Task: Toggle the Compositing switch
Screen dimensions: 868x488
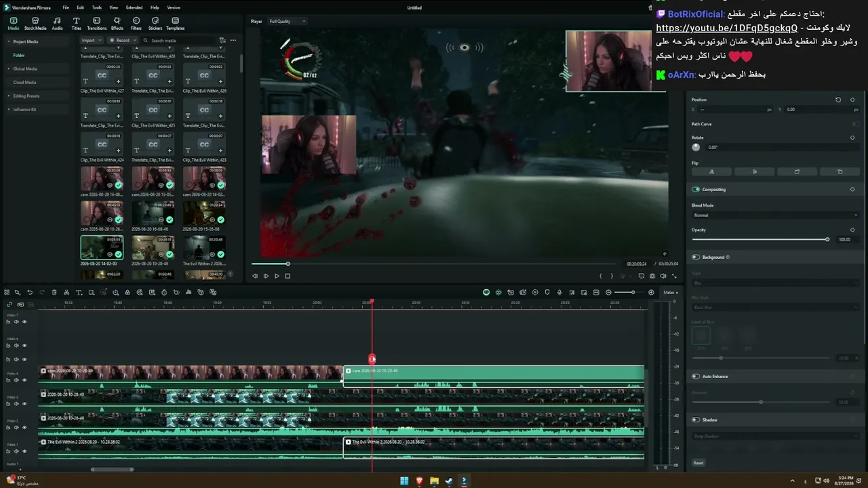Action: click(696, 189)
